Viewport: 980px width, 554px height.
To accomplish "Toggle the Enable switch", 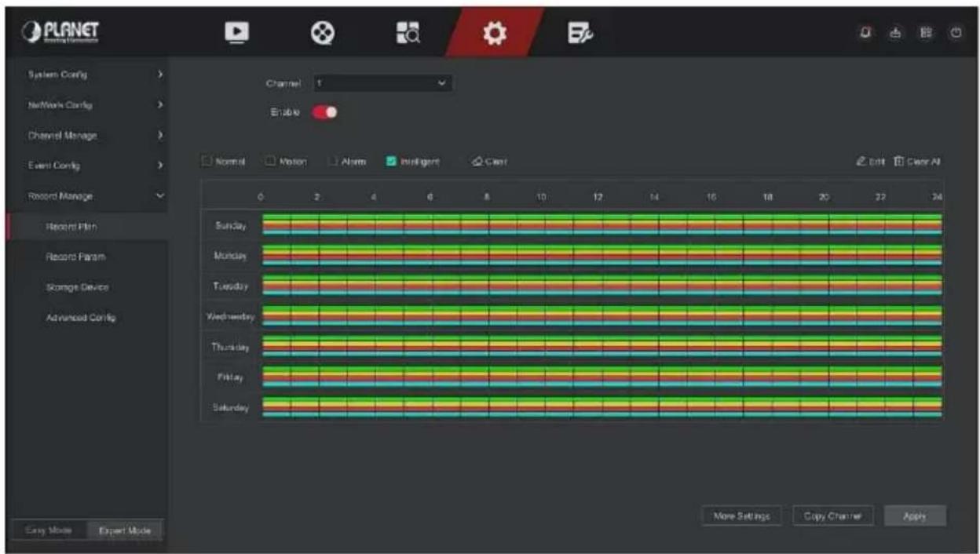I will click(326, 112).
